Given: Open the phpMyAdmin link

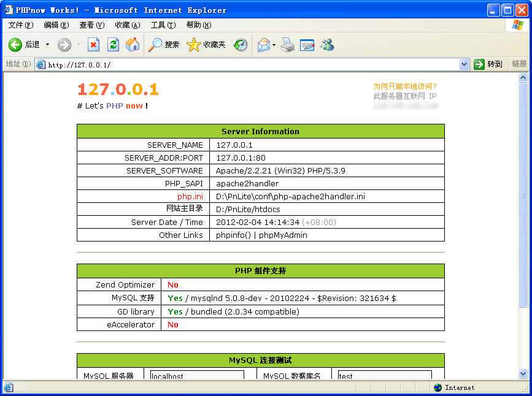Looking at the screenshot, I should pyautogui.click(x=283, y=235).
